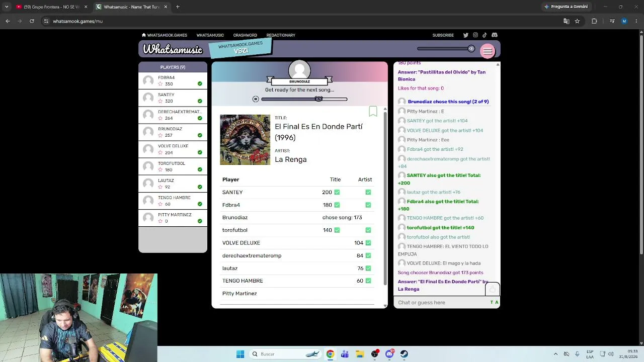Open File Explorer from the taskbar

click(360, 354)
